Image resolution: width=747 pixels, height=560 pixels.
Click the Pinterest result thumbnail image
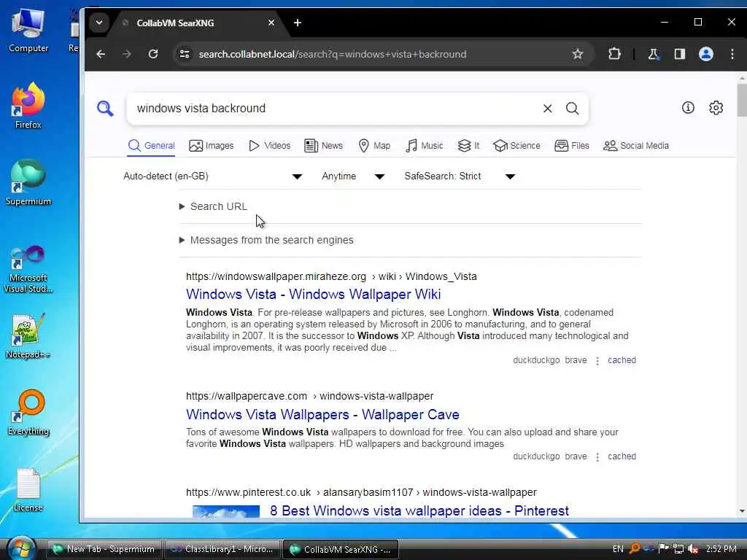226,511
